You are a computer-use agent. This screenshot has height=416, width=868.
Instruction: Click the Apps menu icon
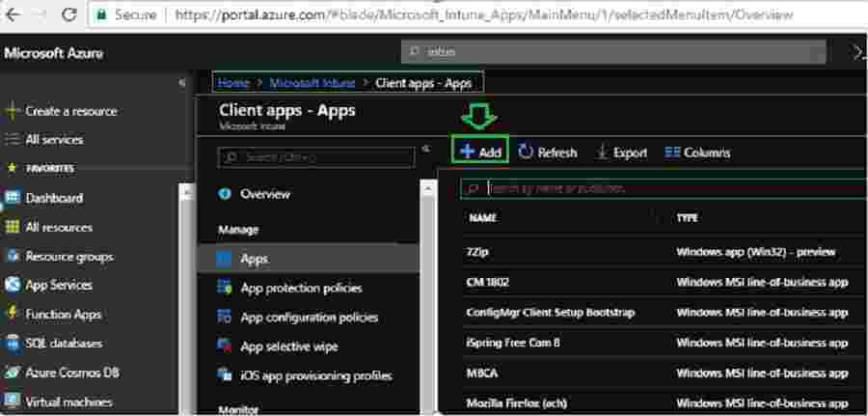(x=224, y=259)
